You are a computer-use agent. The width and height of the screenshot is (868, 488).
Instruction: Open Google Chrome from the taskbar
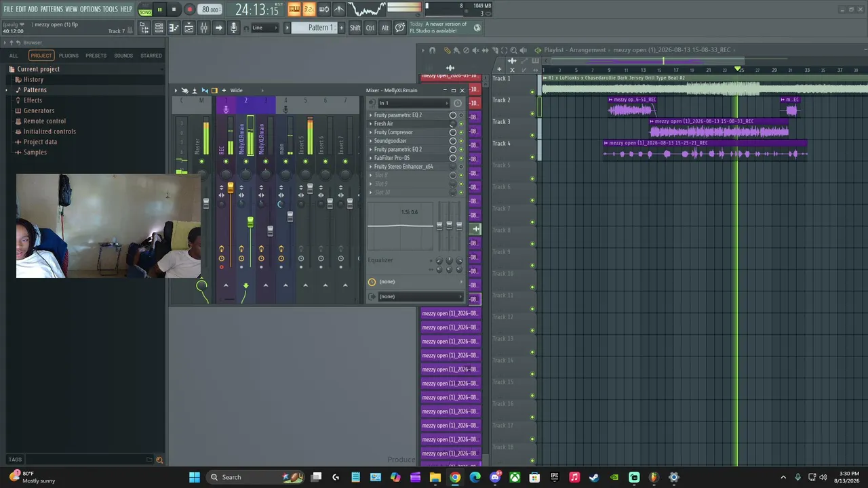tap(455, 477)
